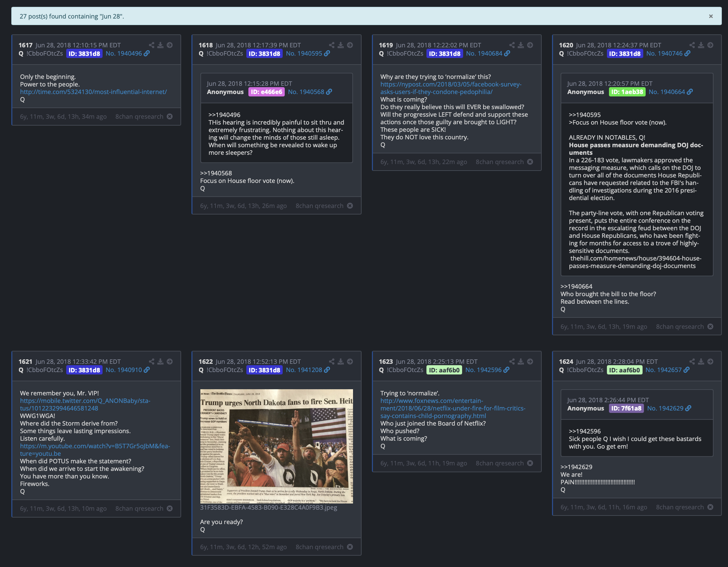Viewport: 728px width, 567px height.
Task: Open quoted anonymous post No. 1940568
Action: 310,92
